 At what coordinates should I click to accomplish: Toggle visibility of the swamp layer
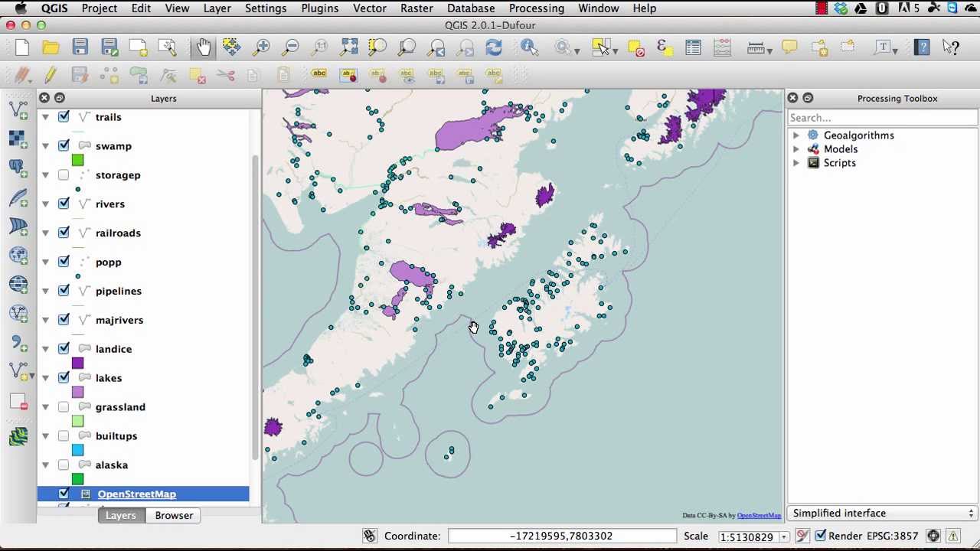[x=64, y=146]
